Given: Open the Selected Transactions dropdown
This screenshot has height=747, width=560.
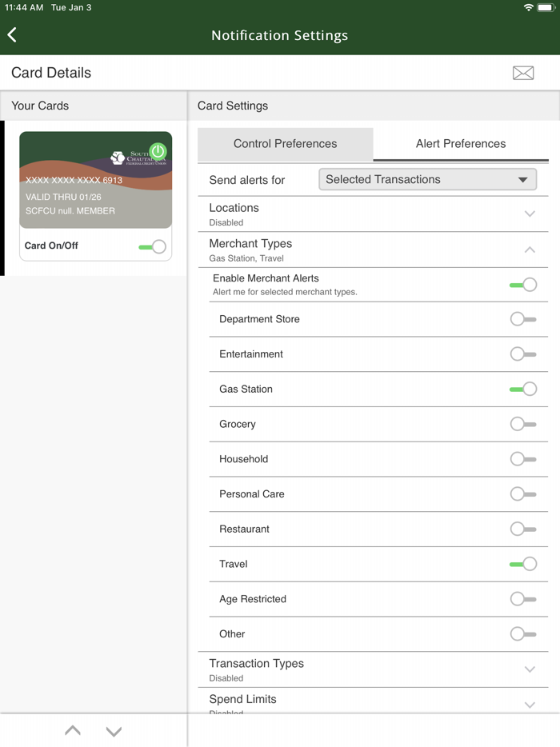Looking at the screenshot, I should [x=428, y=179].
